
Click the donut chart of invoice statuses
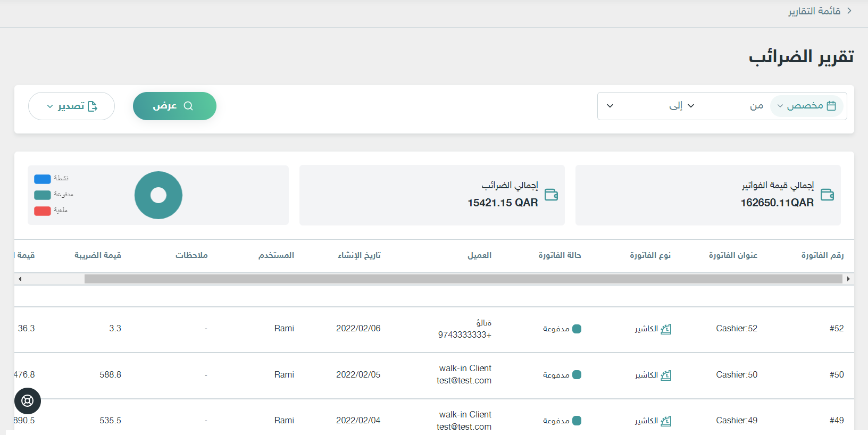pyautogui.click(x=158, y=195)
